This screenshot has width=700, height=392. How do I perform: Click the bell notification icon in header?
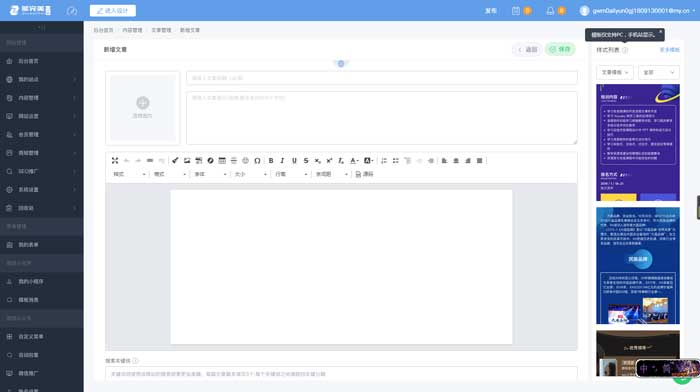coord(550,11)
